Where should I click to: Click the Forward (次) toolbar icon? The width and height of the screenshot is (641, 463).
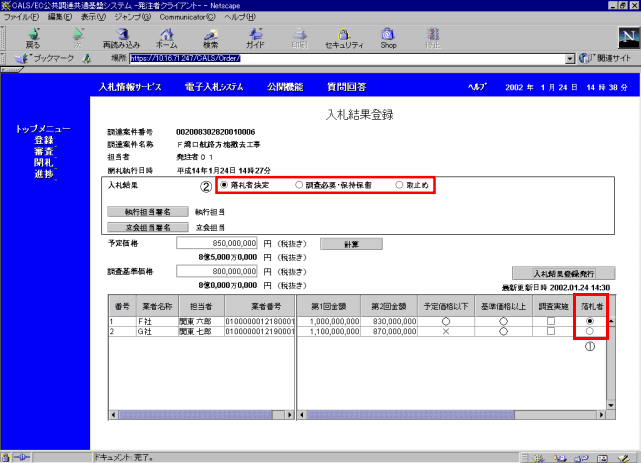coord(77,38)
